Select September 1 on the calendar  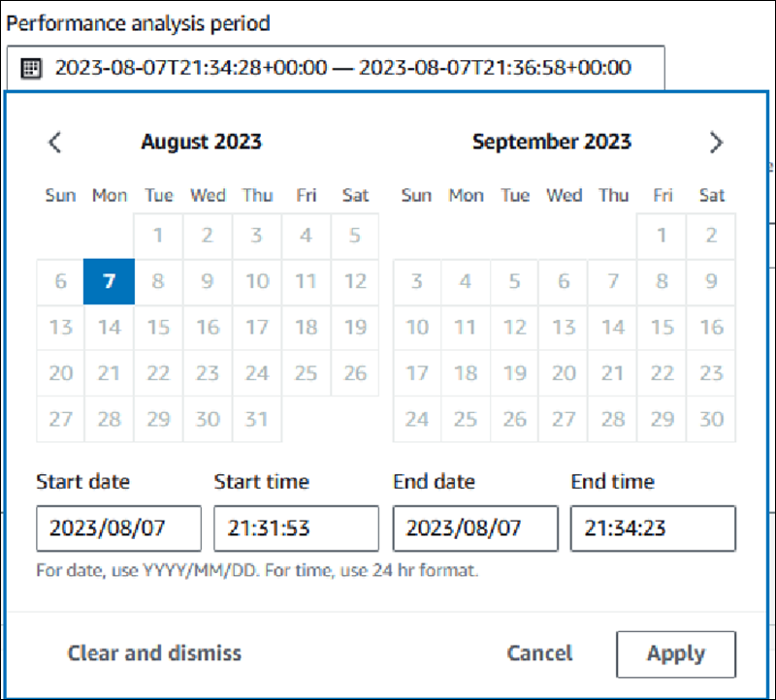point(663,236)
